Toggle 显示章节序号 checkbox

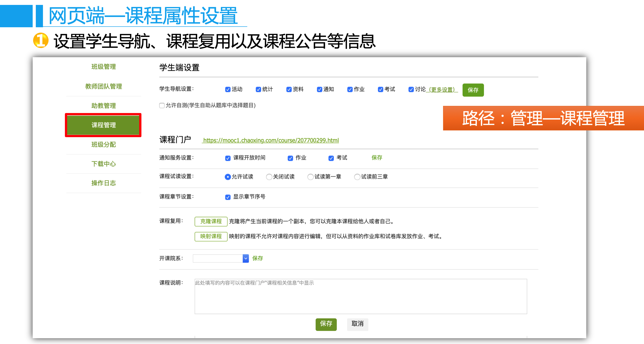coord(228,197)
